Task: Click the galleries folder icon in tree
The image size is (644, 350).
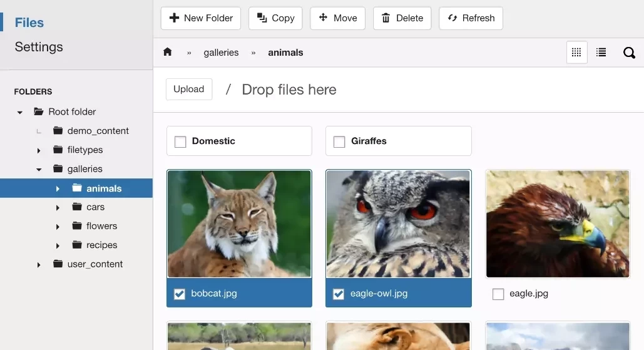Action: point(58,168)
